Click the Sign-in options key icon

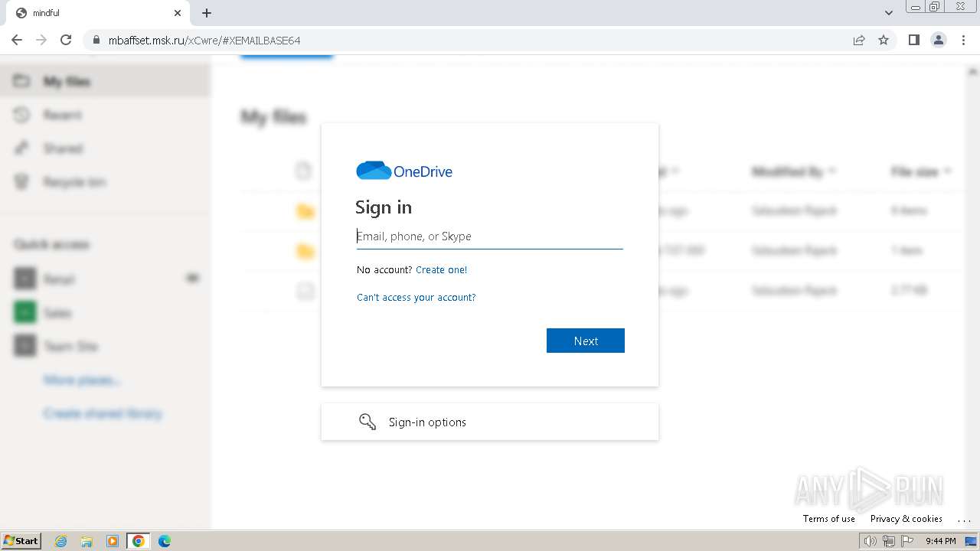tap(367, 422)
